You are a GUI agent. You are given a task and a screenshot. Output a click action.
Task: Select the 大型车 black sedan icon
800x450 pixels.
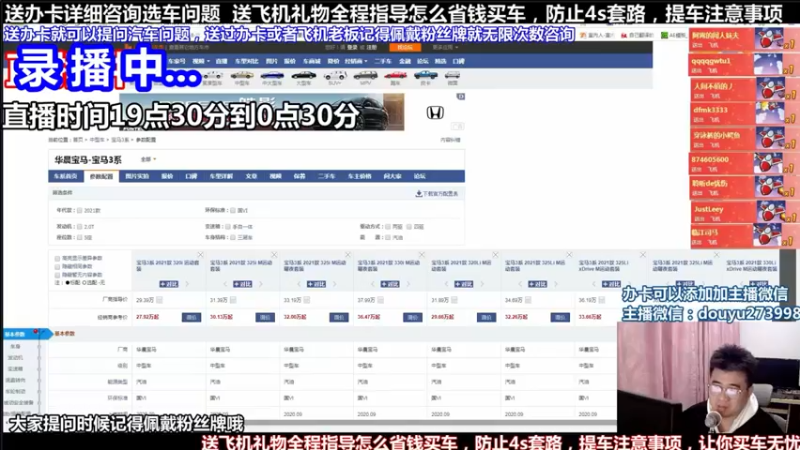pyautogui.click(x=304, y=76)
